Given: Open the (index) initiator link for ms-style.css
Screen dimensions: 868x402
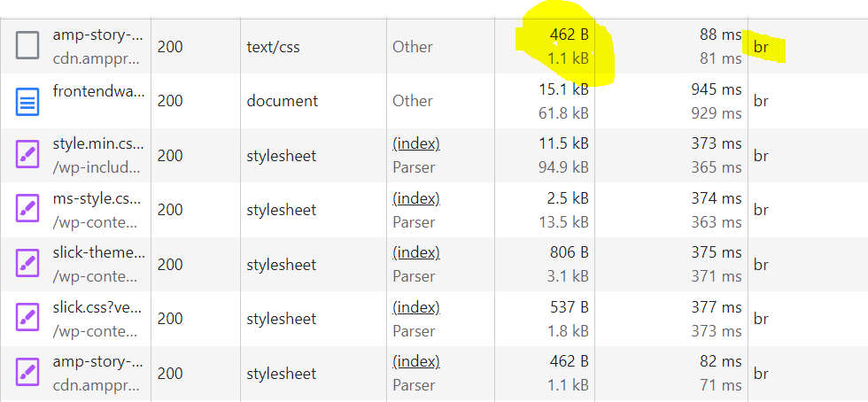Looking at the screenshot, I should coord(415,198).
